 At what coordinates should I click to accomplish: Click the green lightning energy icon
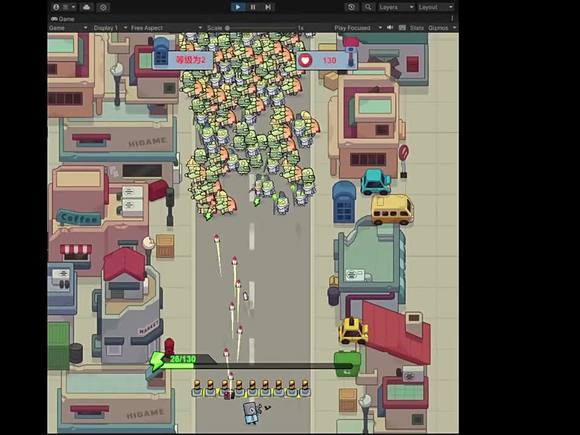point(156,360)
